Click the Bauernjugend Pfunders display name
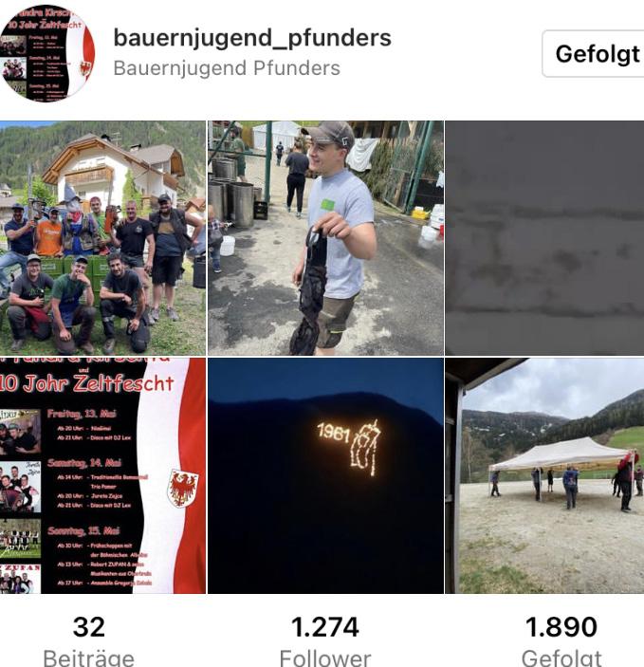The width and height of the screenshot is (644, 667). coord(227,68)
